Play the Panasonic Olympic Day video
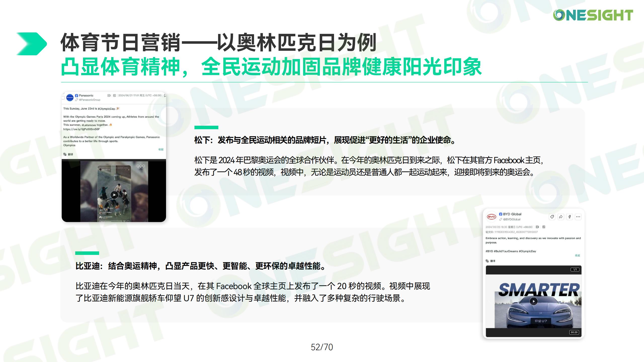The height and width of the screenshot is (362, 644). (114, 195)
